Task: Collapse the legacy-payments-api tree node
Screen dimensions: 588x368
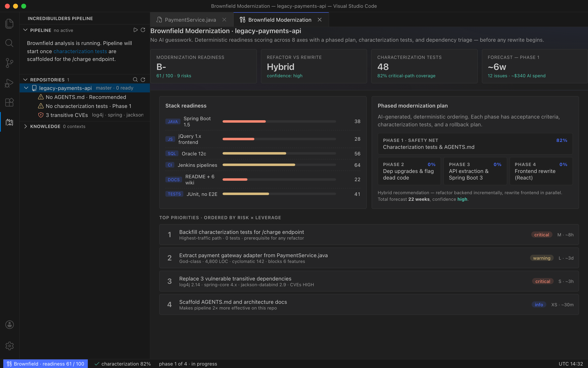Action: coord(26,88)
